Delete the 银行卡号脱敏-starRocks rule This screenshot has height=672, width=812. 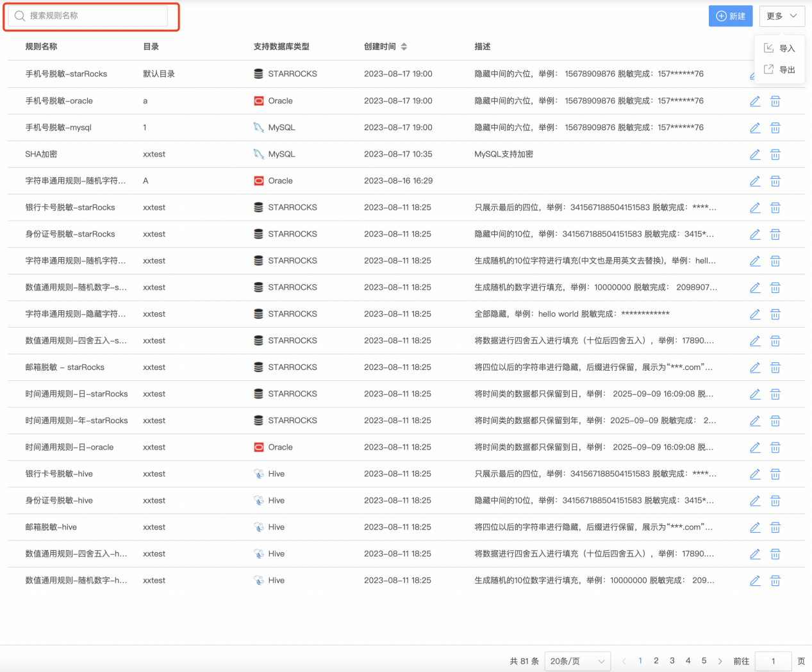[775, 208]
